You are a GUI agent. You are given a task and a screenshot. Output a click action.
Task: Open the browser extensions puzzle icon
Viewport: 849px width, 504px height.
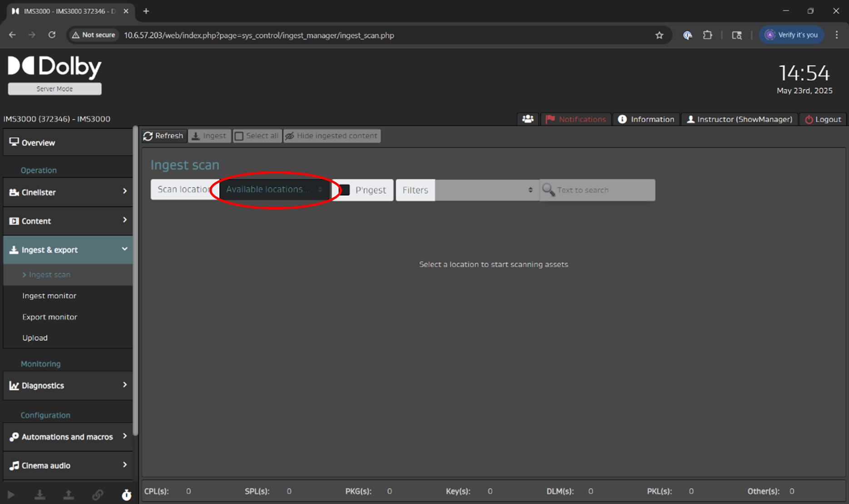pos(707,35)
